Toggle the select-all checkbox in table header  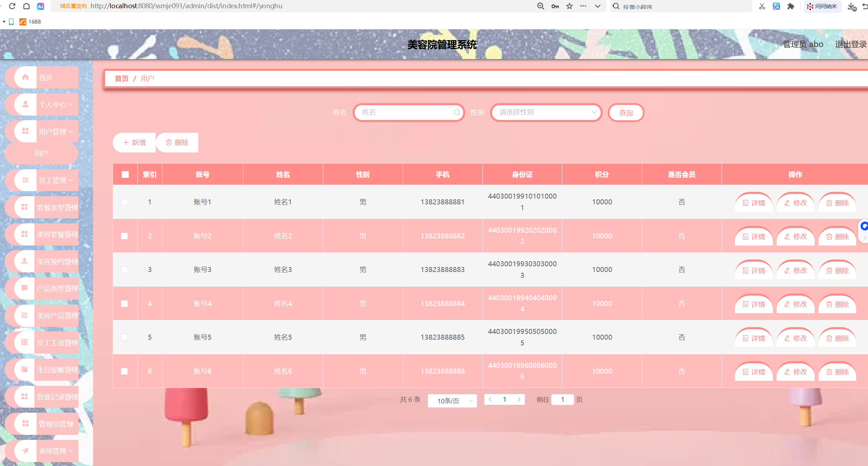125,174
